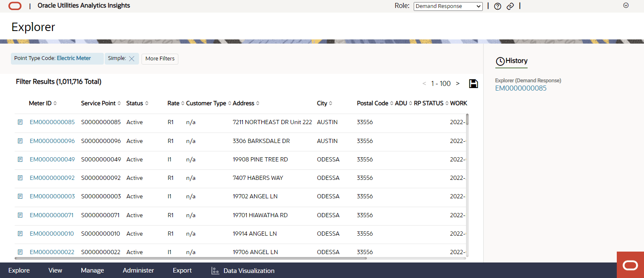The image size is (644, 278).
Task: Open details icon for row EM0000000003
Action: point(20,196)
